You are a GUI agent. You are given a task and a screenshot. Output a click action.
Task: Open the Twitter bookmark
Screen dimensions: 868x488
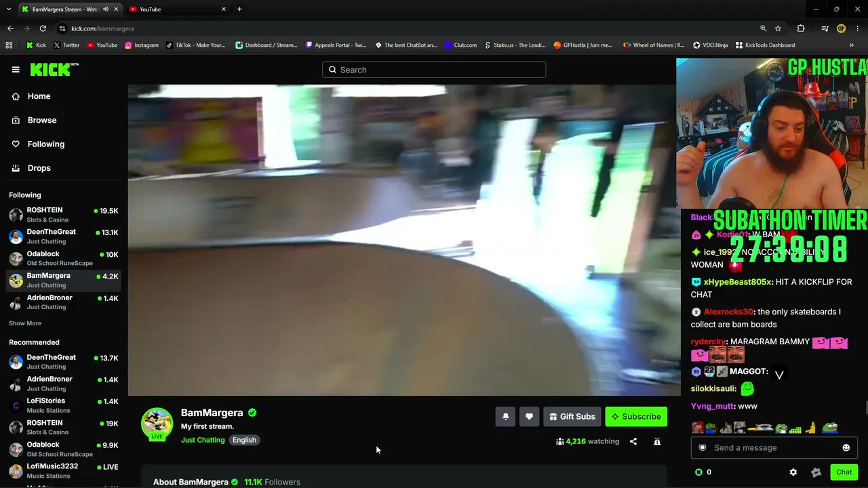coord(66,45)
